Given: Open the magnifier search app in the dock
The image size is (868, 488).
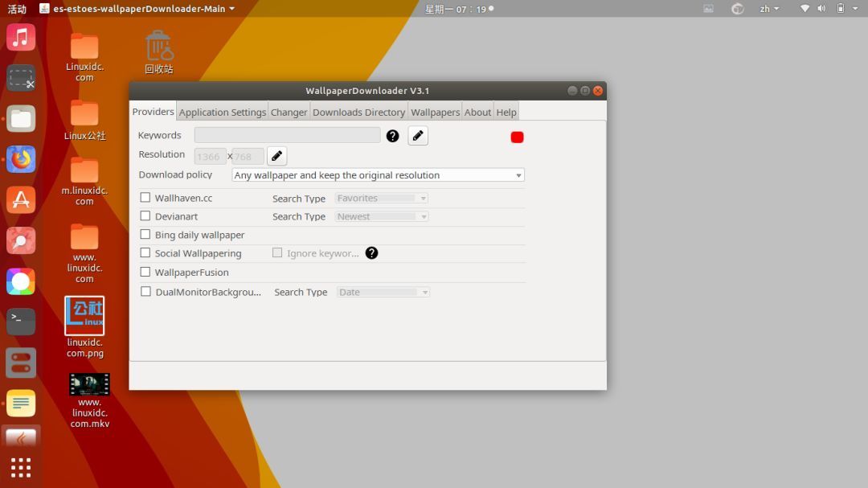Looking at the screenshot, I should point(21,241).
